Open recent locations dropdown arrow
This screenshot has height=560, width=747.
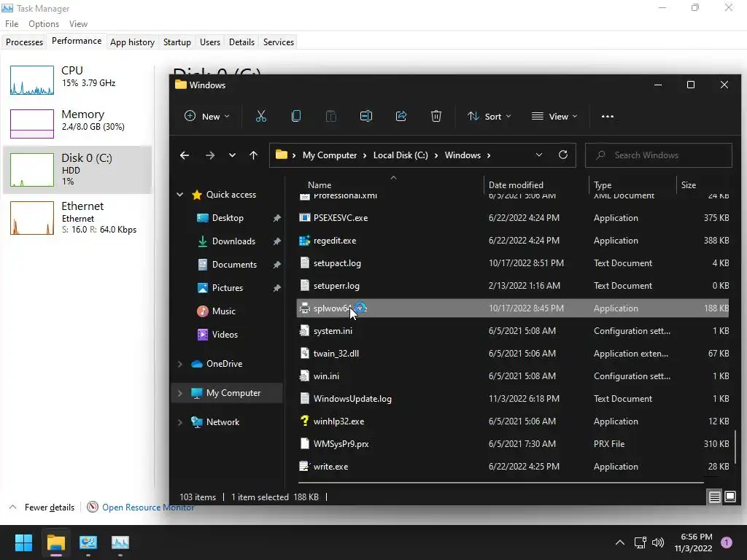[x=232, y=155]
